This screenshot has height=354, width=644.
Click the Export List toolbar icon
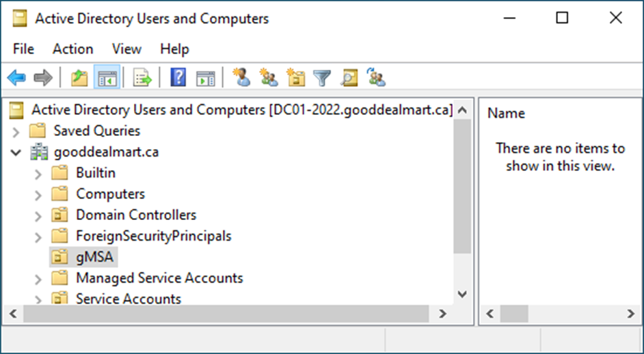(x=142, y=77)
